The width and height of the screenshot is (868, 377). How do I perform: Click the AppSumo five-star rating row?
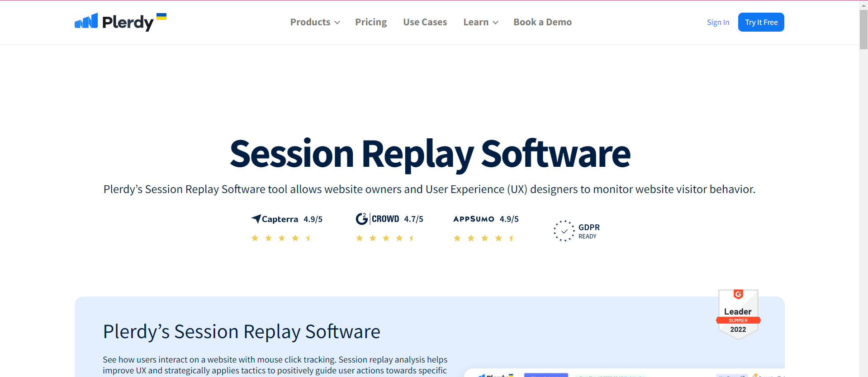coord(484,238)
